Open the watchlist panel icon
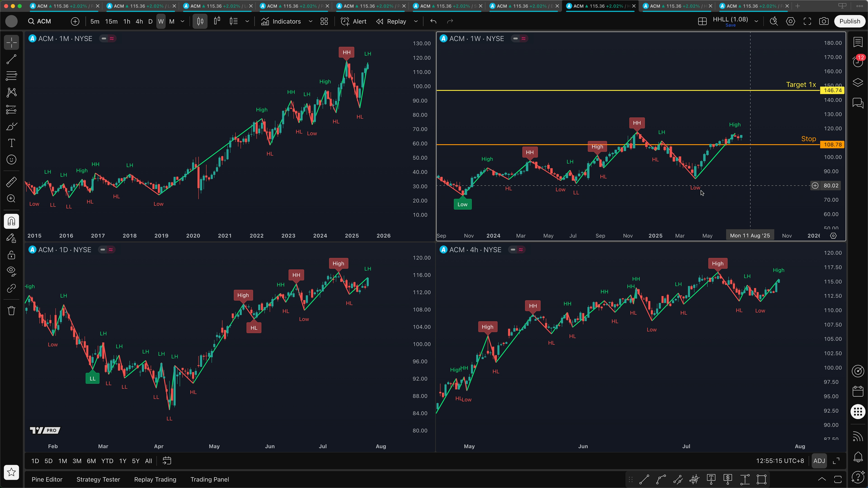This screenshot has width=868, height=488. [858, 42]
